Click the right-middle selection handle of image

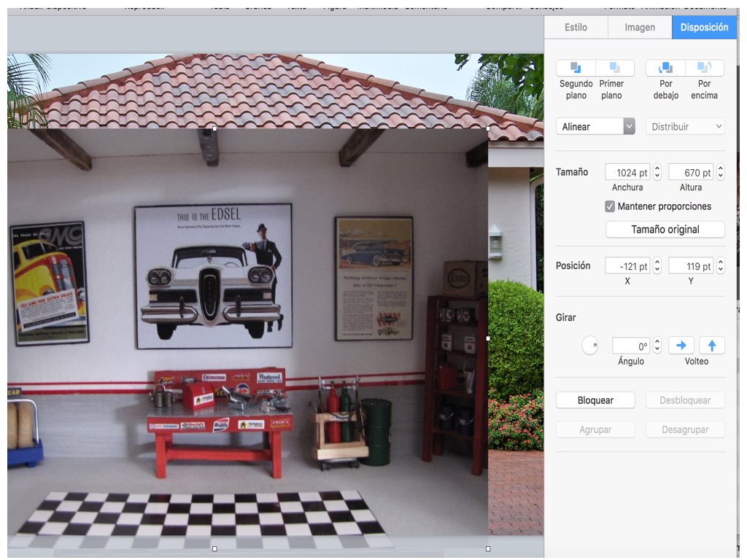coord(488,338)
